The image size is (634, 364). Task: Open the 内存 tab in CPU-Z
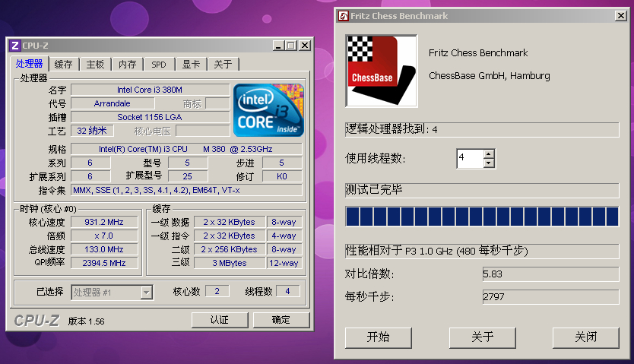coord(128,65)
